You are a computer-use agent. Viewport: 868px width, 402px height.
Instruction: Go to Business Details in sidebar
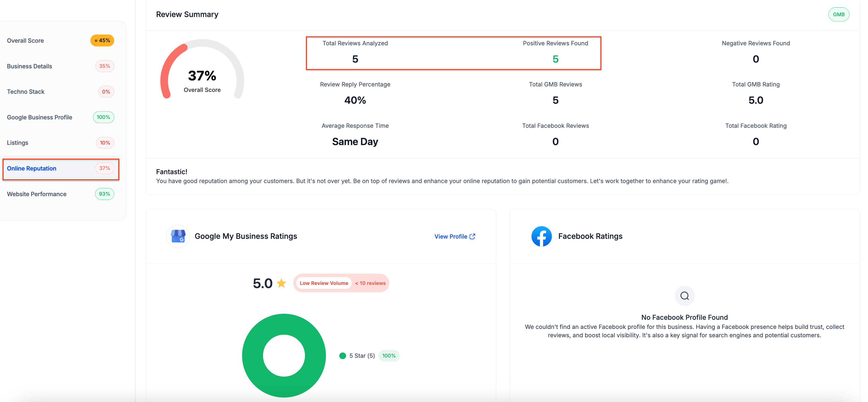coord(29,66)
